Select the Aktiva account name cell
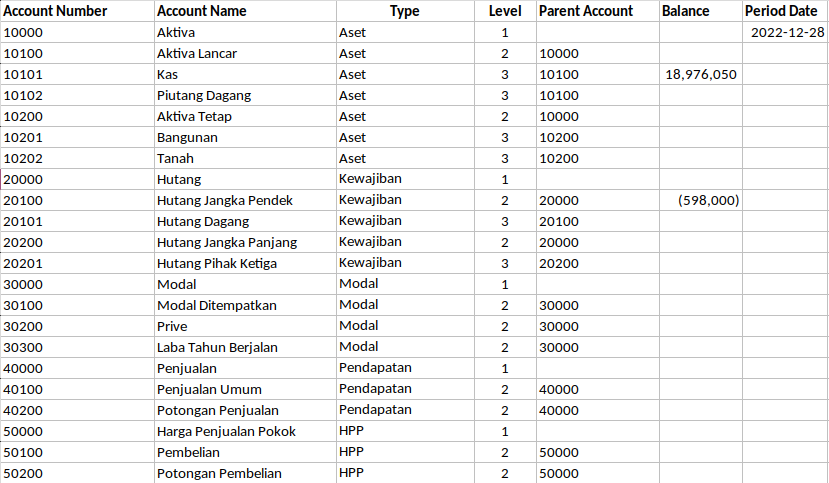 tap(245, 32)
